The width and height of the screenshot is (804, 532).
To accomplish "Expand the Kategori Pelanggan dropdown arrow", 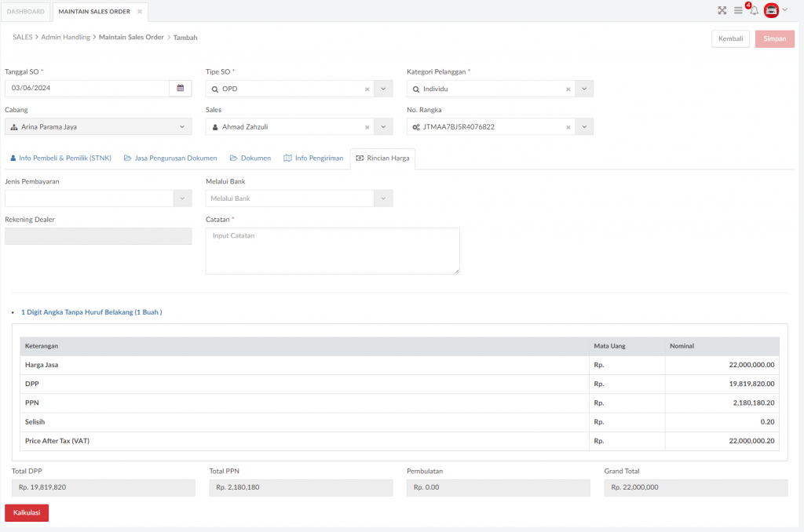I will [x=584, y=89].
